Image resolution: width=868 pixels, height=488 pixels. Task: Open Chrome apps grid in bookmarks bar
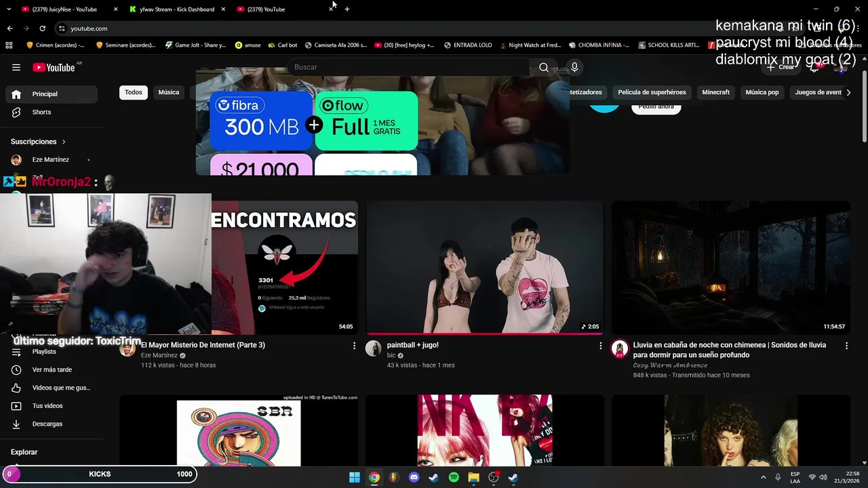9,45
